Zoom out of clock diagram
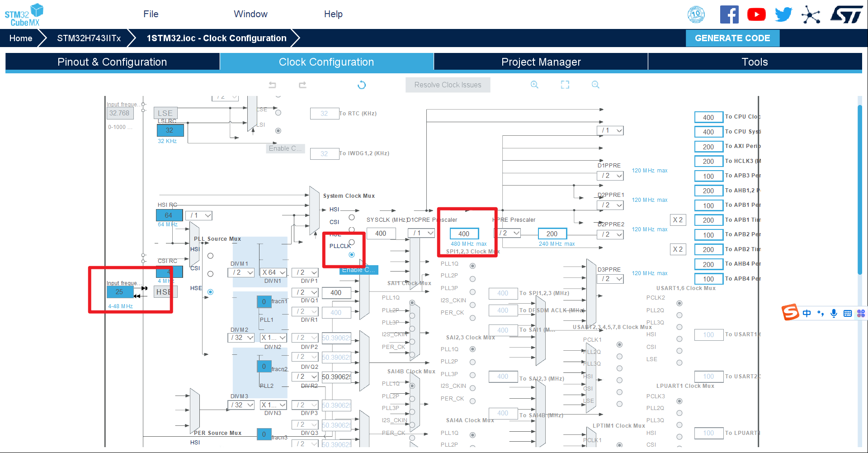868x453 pixels. 595,85
